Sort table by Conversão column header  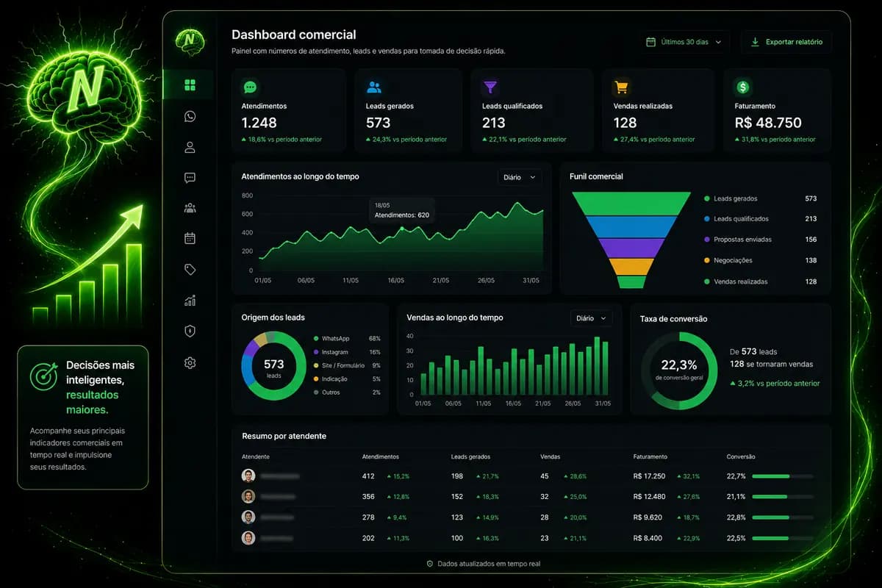(741, 456)
